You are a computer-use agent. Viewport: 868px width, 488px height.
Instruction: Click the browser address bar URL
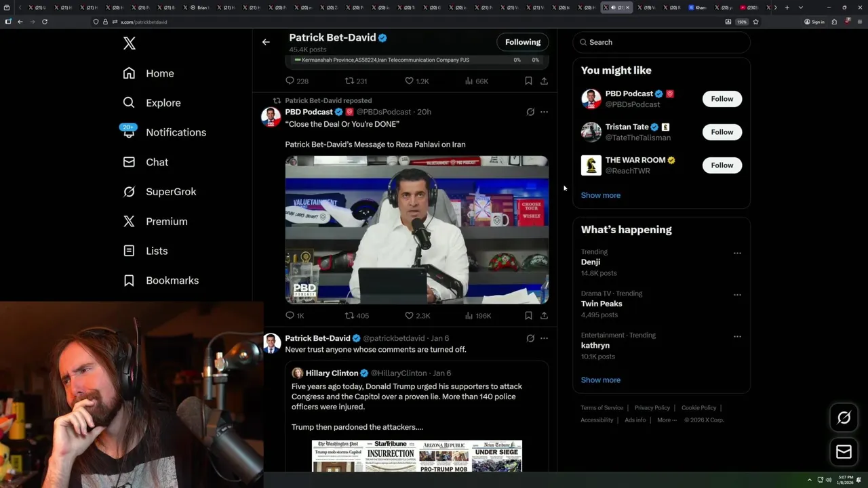[144, 22]
